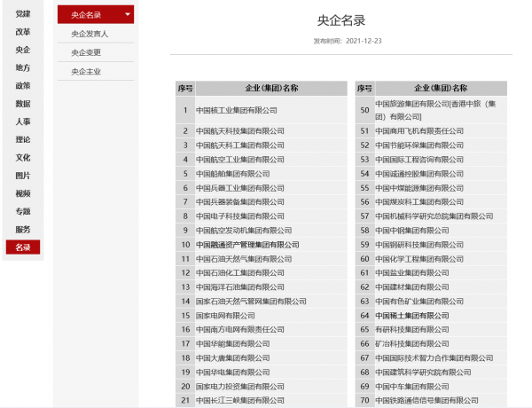
Task: Click 中国航空工业集团有限公司 in row 4
Action: pos(240,160)
